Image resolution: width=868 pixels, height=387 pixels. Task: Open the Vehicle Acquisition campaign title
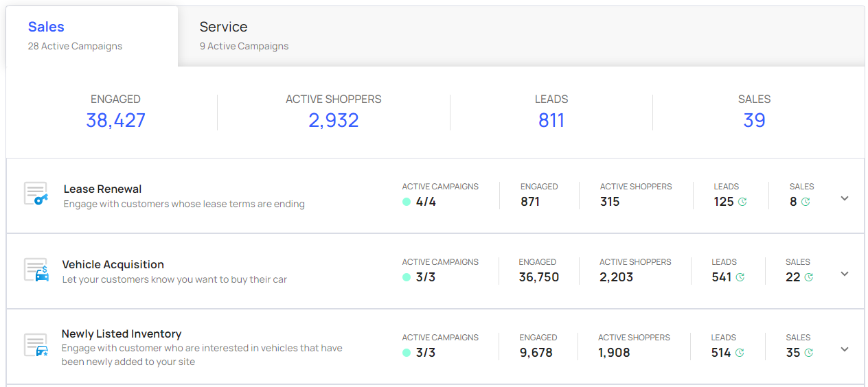(x=113, y=264)
